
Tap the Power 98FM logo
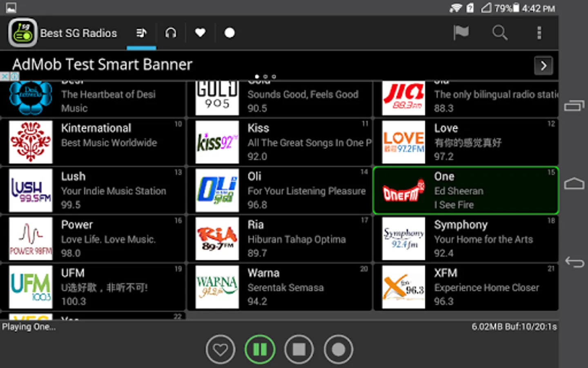(x=31, y=238)
